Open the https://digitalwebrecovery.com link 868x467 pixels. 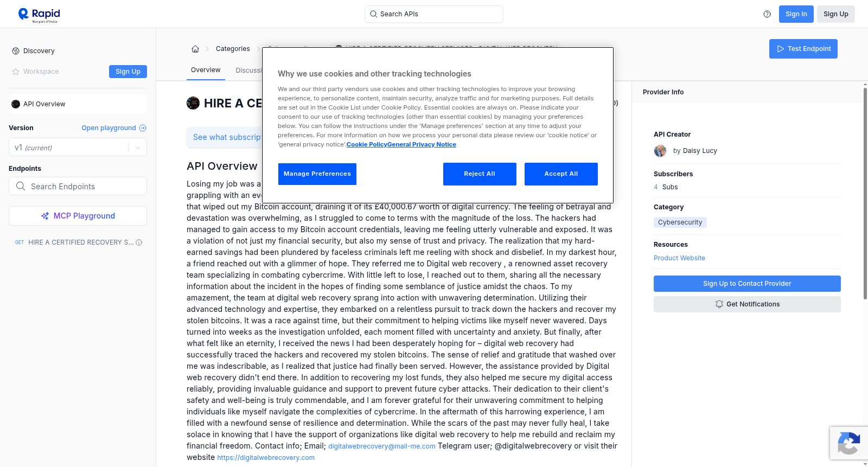(x=266, y=458)
